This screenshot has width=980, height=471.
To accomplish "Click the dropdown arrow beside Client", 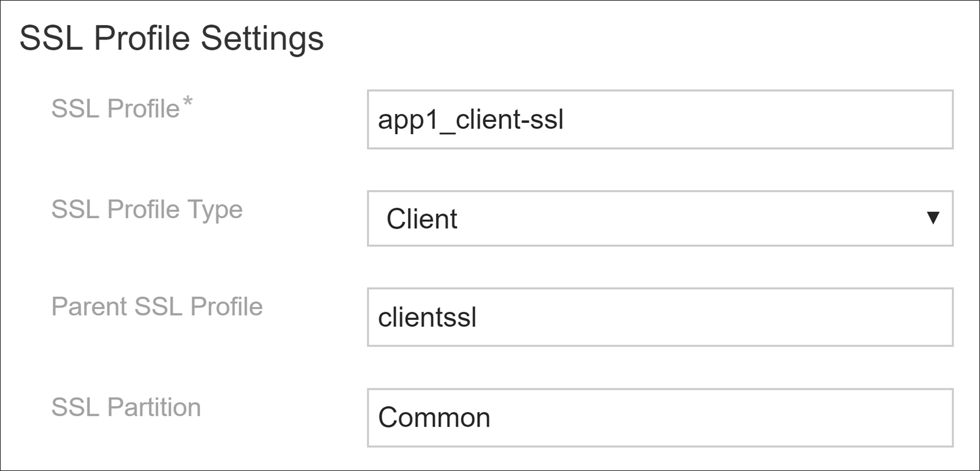I will [x=933, y=218].
